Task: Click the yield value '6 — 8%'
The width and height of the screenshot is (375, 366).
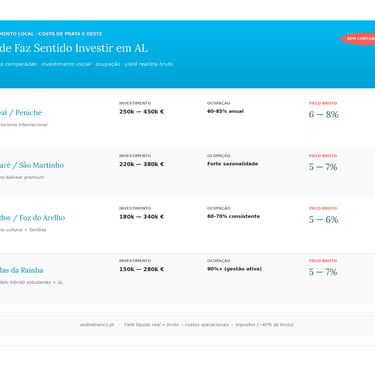Action: (x=323, y=114)
